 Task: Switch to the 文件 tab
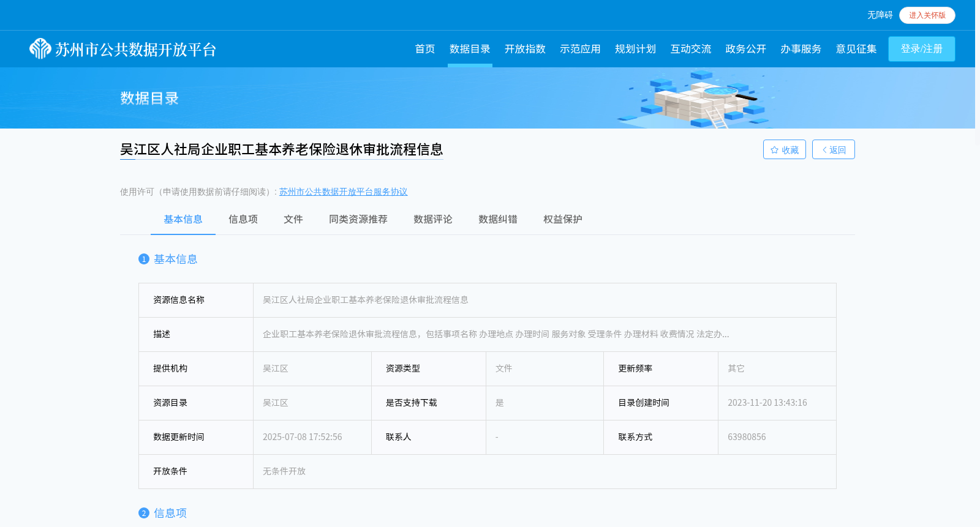coord(293,219)
